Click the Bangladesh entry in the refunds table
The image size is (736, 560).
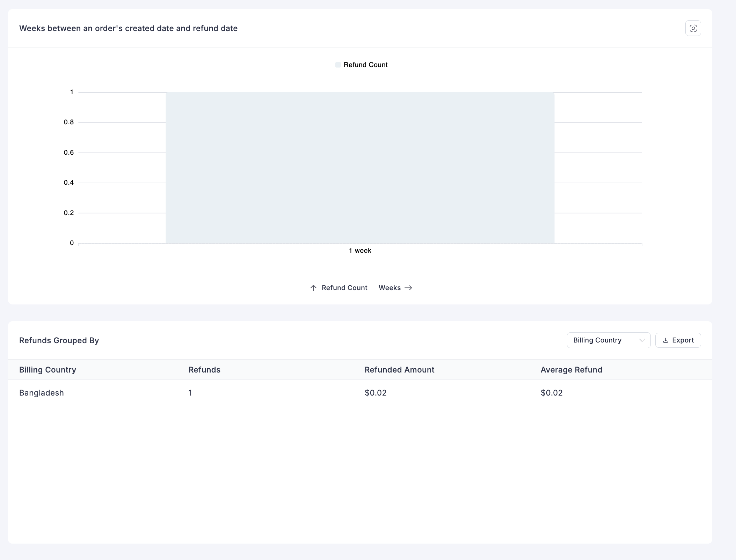tap(41, 392)
